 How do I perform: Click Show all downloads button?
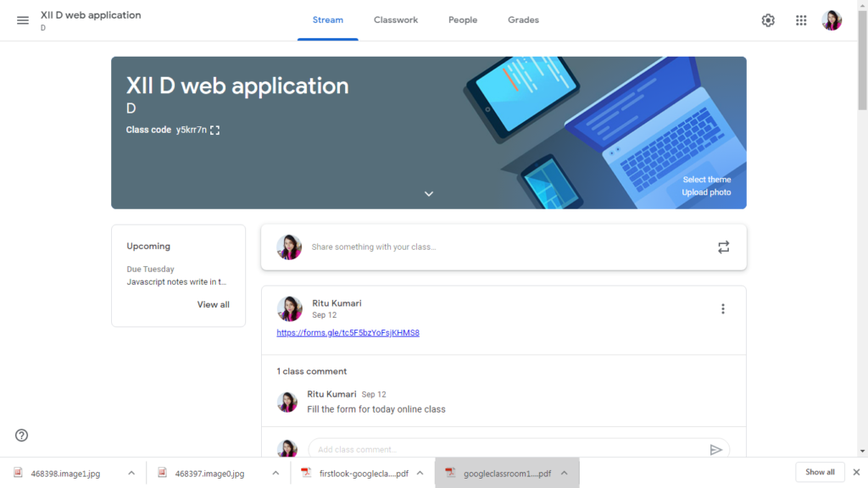click(820, 472)
